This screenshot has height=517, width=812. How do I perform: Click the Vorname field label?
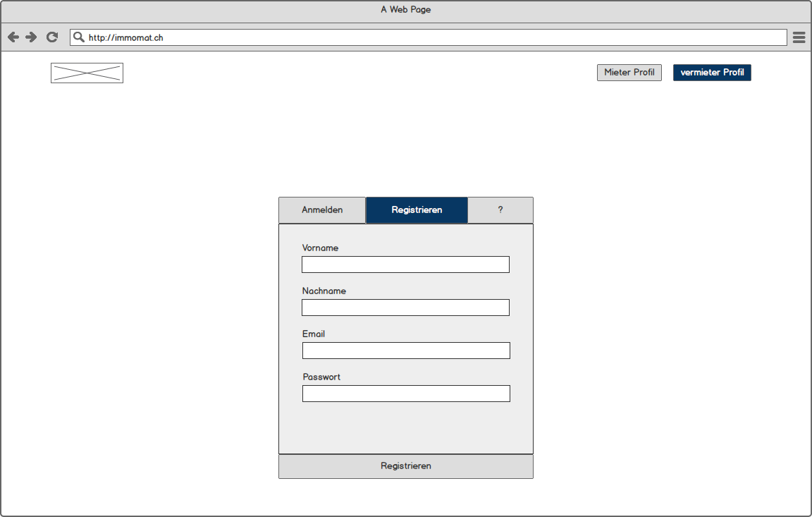pyautogui.click(x=320, y=248)
